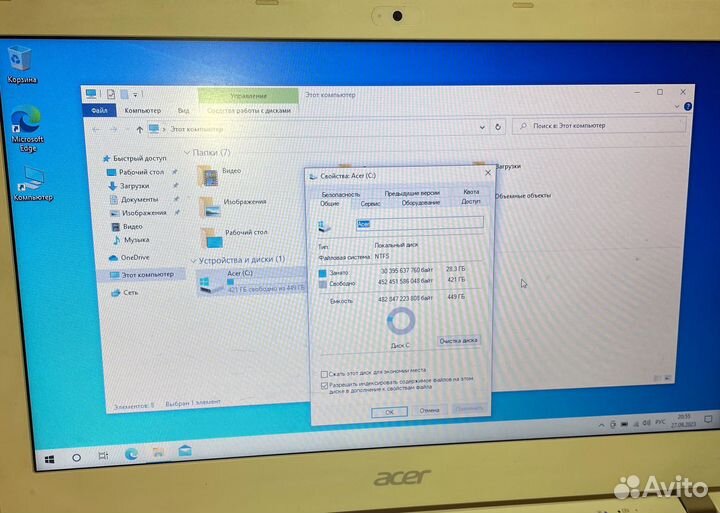Viewport: 720px width, 513px height.
Task: Switch to the Квота tab
Action: (x=471, y=192)
